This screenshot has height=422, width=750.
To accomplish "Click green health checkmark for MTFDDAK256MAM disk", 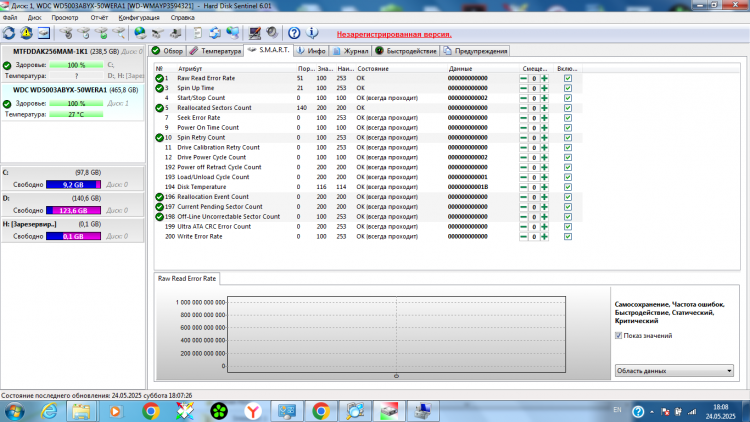I will coord(7,66).
